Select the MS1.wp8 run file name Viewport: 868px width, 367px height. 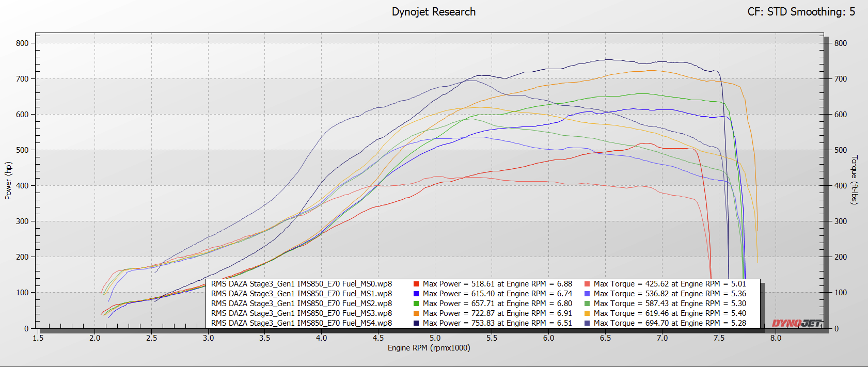pos(302,294)
